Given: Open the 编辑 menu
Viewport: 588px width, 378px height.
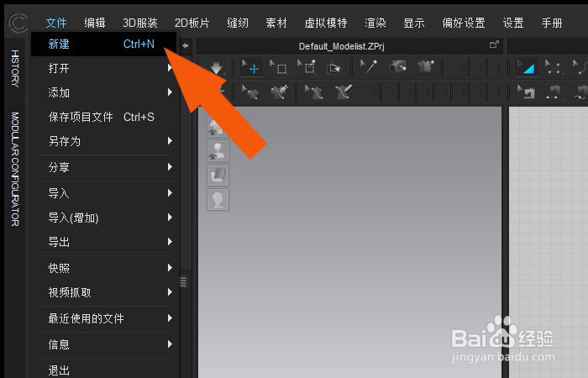Looking at the screenshot, I should click(x=95, y=23).
